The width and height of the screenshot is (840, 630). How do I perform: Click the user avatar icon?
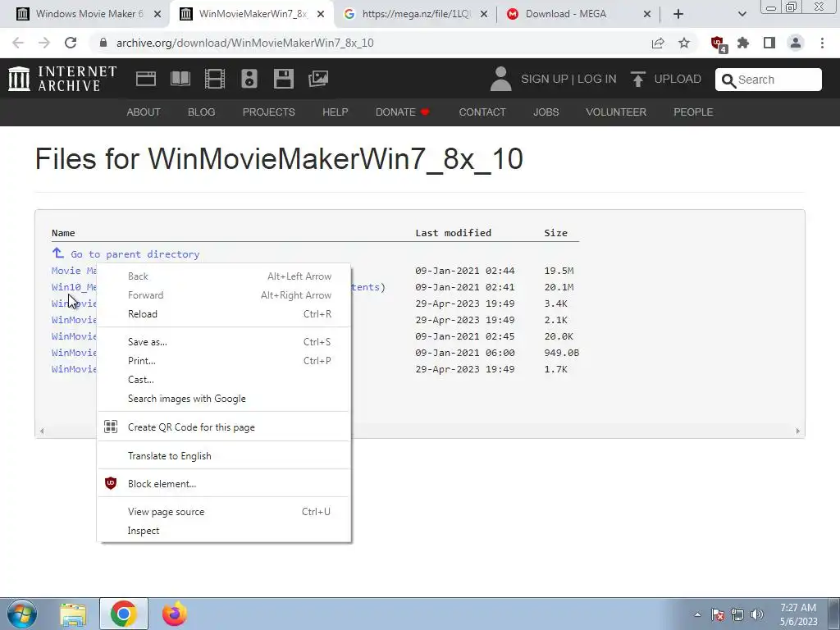pyautogui.click(x=501, y=79)
